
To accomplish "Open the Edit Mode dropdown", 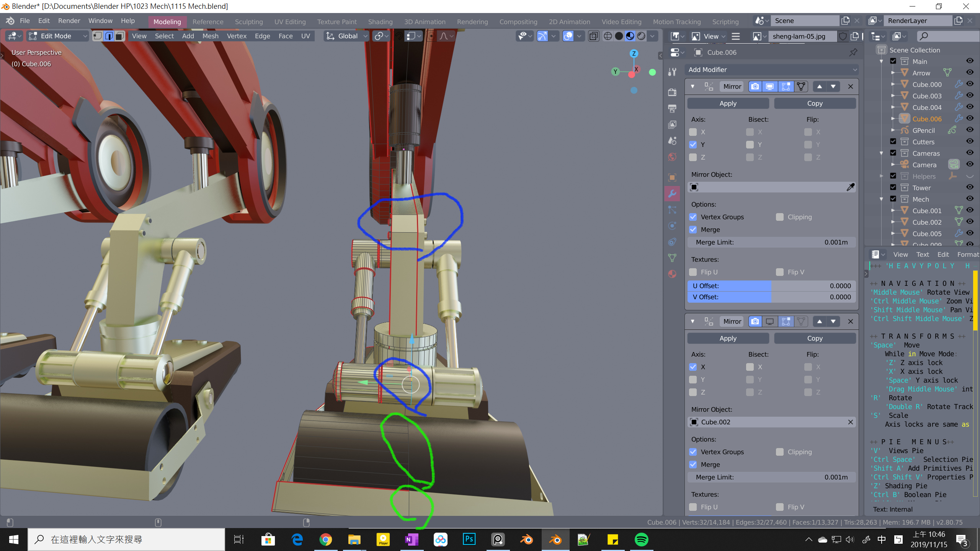I will click(58, 36).
